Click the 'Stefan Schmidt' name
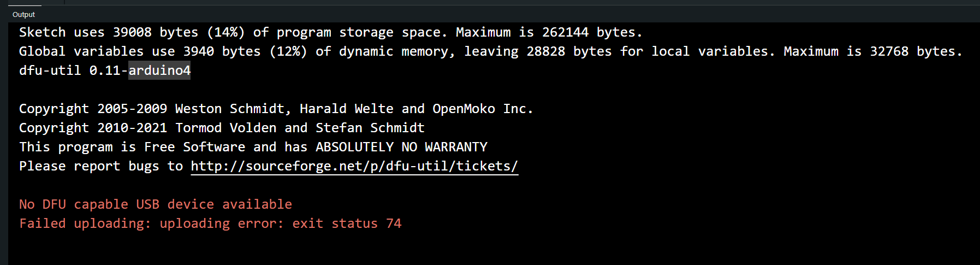The height and width of the screenshot is (265, 980). 370,128
